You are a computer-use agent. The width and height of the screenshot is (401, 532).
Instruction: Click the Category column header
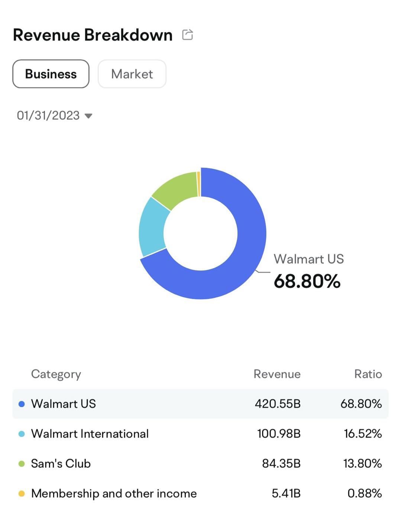(x=56, y=374)
